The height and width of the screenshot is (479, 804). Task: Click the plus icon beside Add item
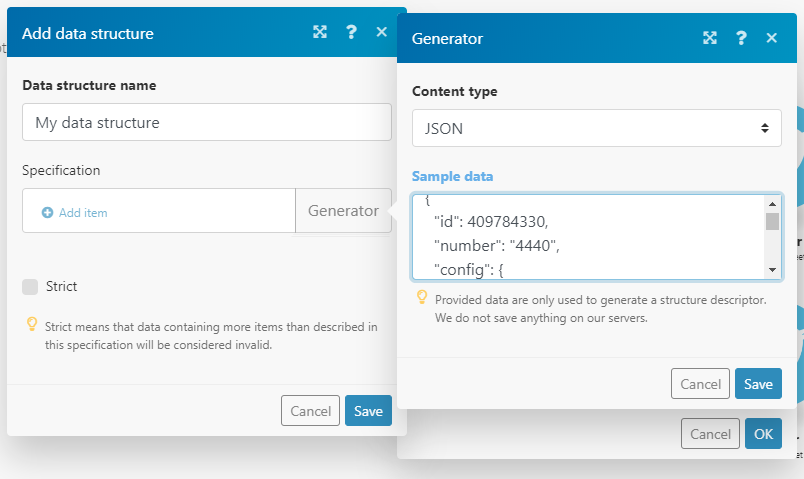coord(47,212)
